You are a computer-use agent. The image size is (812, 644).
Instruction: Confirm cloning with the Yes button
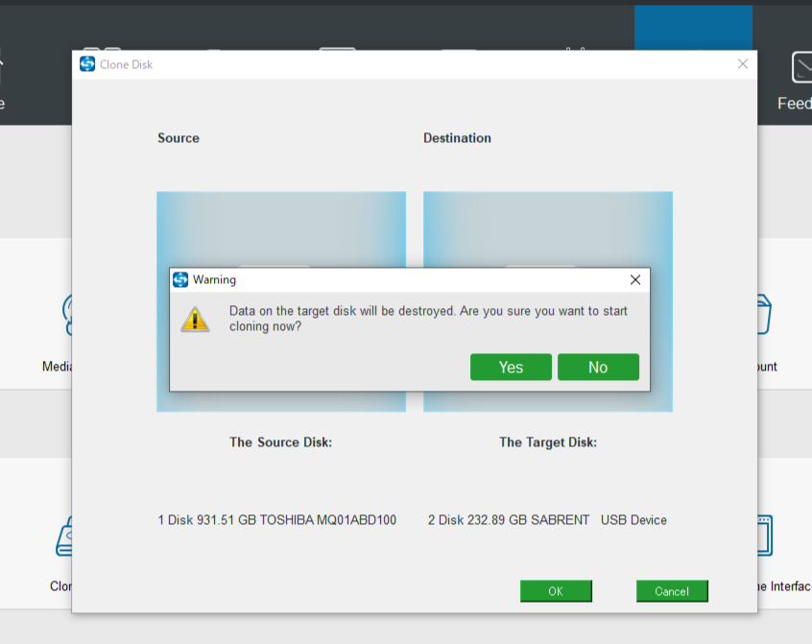[511, 368]
